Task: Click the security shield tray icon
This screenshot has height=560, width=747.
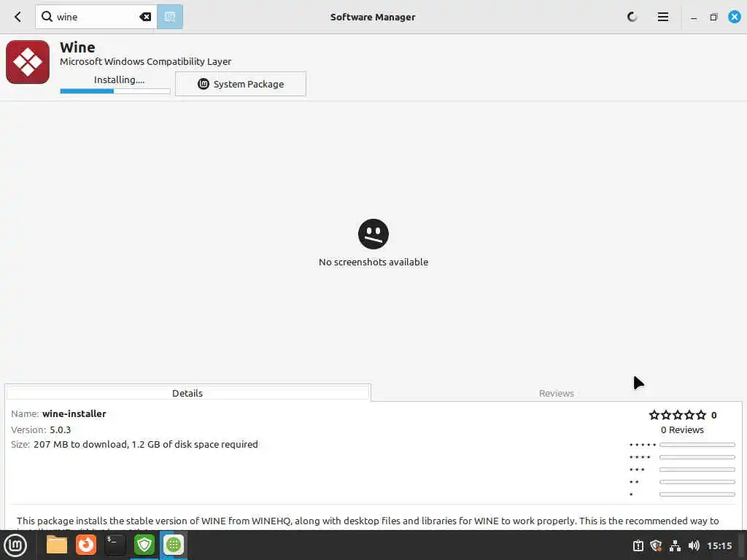Action: [x=656, y=545]
